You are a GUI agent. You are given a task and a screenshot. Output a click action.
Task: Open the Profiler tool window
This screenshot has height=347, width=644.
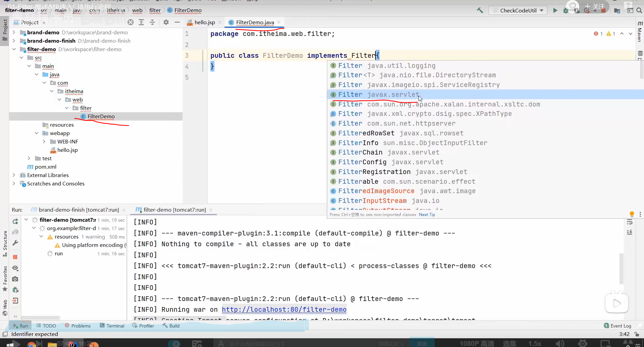pos(143,326)
